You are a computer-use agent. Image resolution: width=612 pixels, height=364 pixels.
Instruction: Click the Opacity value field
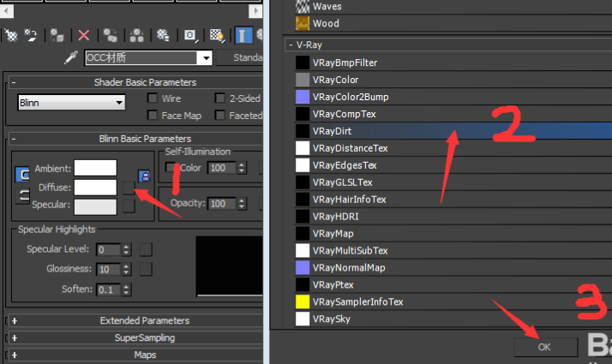[222, 203]
